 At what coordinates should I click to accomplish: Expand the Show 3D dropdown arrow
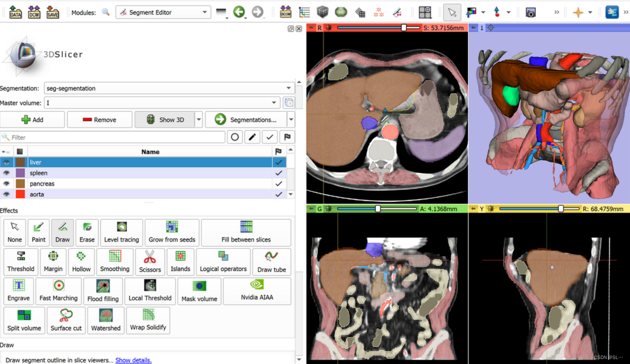(199, 120)
